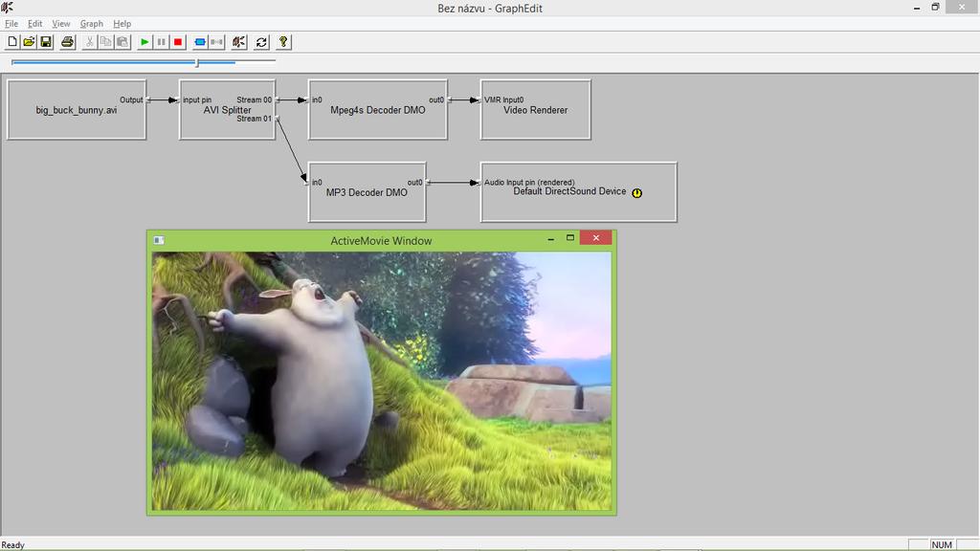Close the ActiveMovie Window

pyautogui.click(x=595, y=237)
